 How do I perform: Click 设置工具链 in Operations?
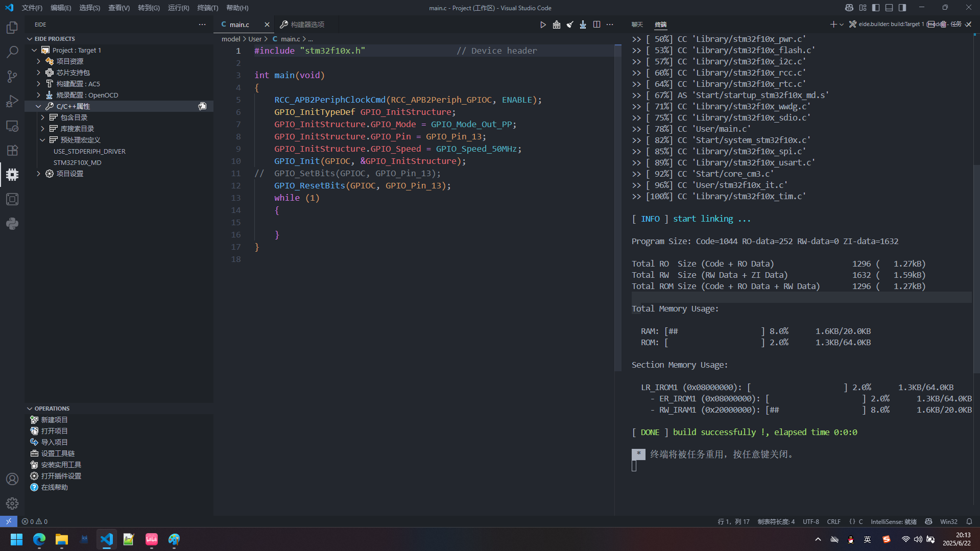[x=58, y=453]
